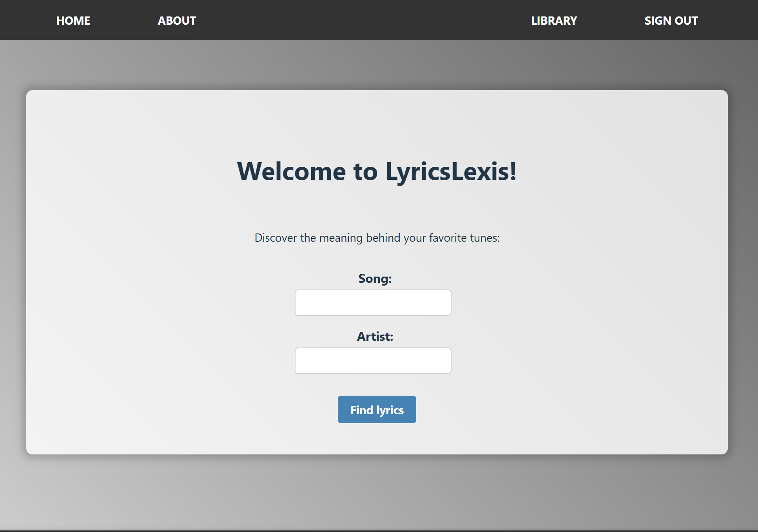Click "meaning behind" in the subtitle text
The image size is (758, 532).
tap(360, 238)
